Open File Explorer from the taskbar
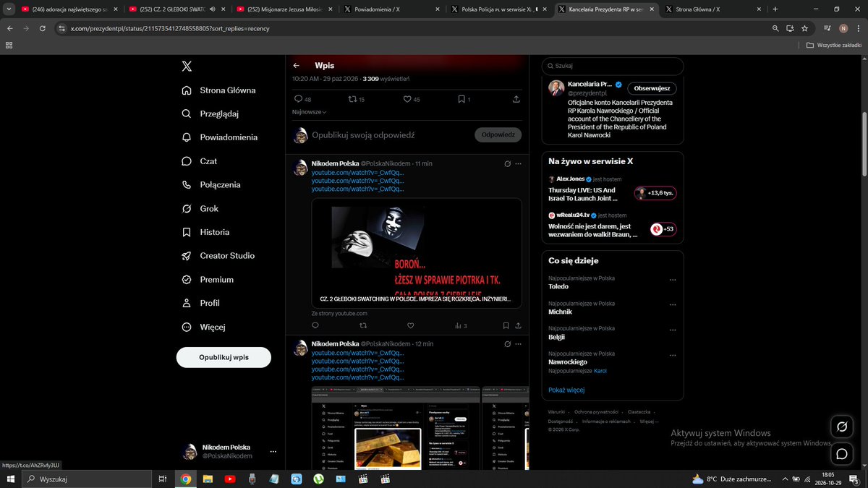868x488 pixels. (208, 479)
